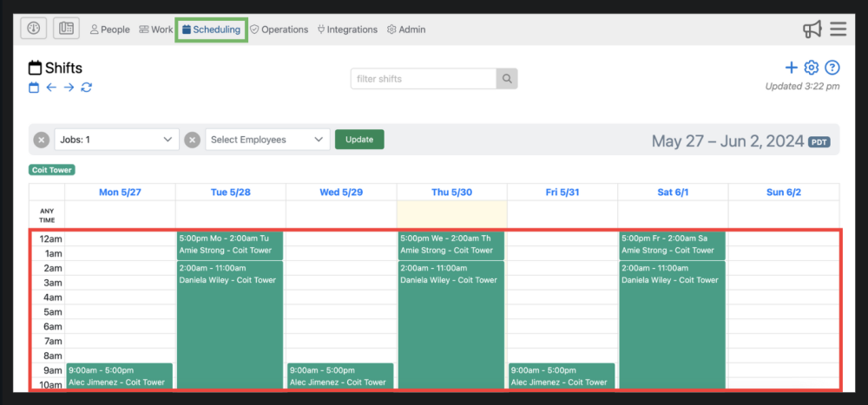Open the announcements megaphone icon

812,29
